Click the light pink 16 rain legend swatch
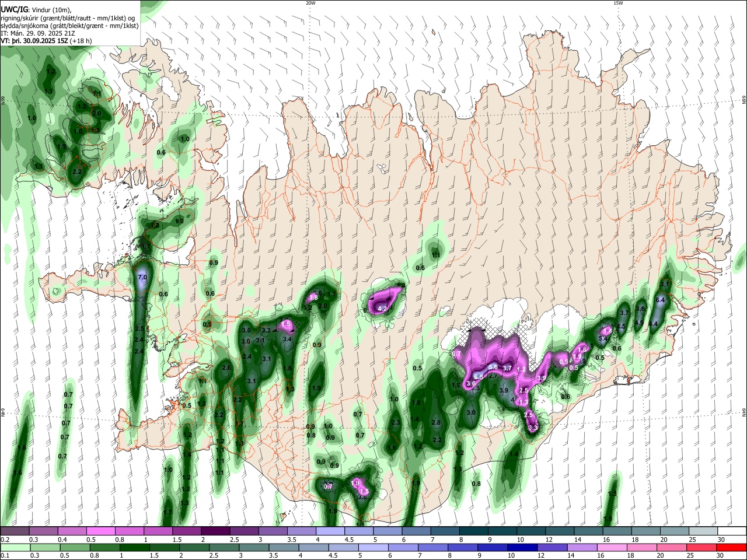747x560 pixels. [612, 548]
